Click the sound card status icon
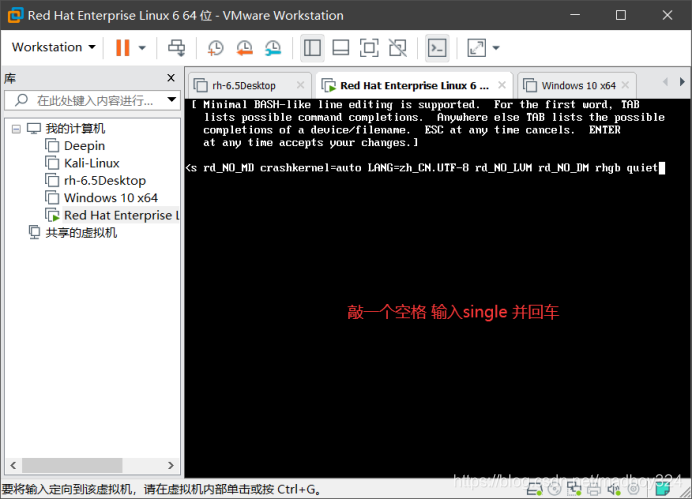692x500 pixels. pos(614,488)
